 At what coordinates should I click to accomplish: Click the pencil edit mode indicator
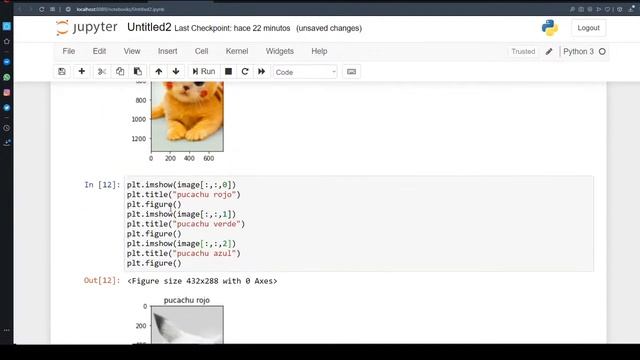549,51
